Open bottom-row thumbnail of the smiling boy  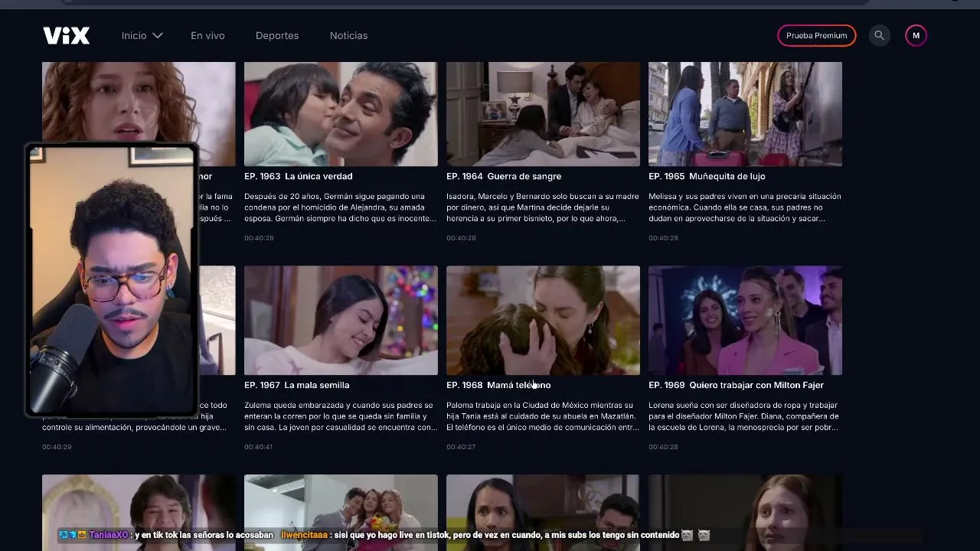[x=139, y=513]
